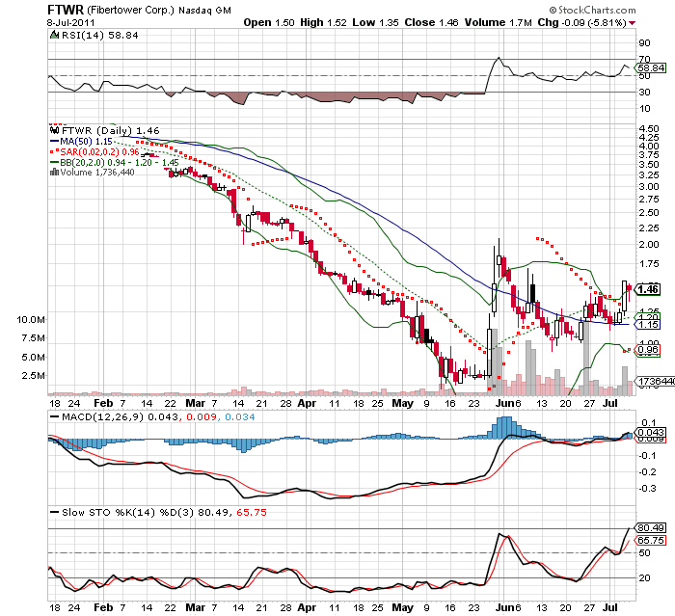Viewport: 675px width, 616px height.
Task: Click the 1736440 volume tag on axis
Action: click(x=655, y=382)
